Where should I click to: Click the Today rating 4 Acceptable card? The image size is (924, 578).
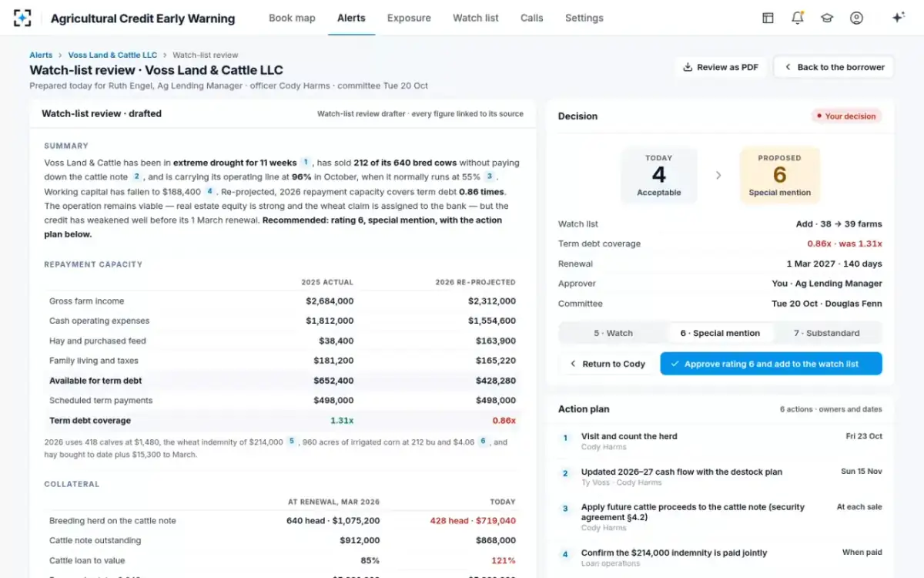659,175
